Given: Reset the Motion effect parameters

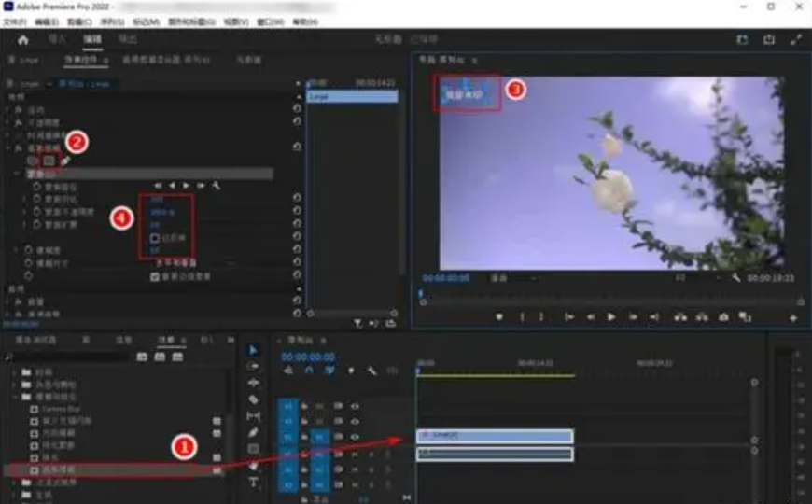Looking at the screenshot, I should [x=297, y=109].
